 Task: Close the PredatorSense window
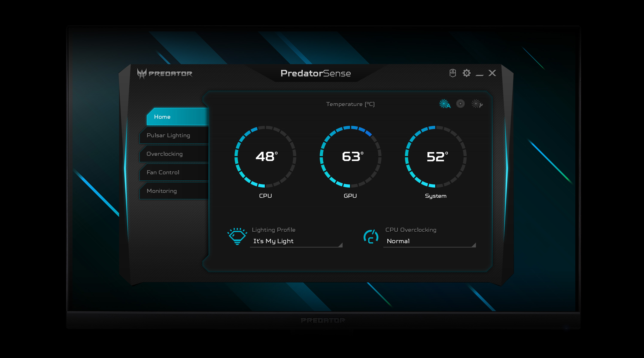coord(492,73)
